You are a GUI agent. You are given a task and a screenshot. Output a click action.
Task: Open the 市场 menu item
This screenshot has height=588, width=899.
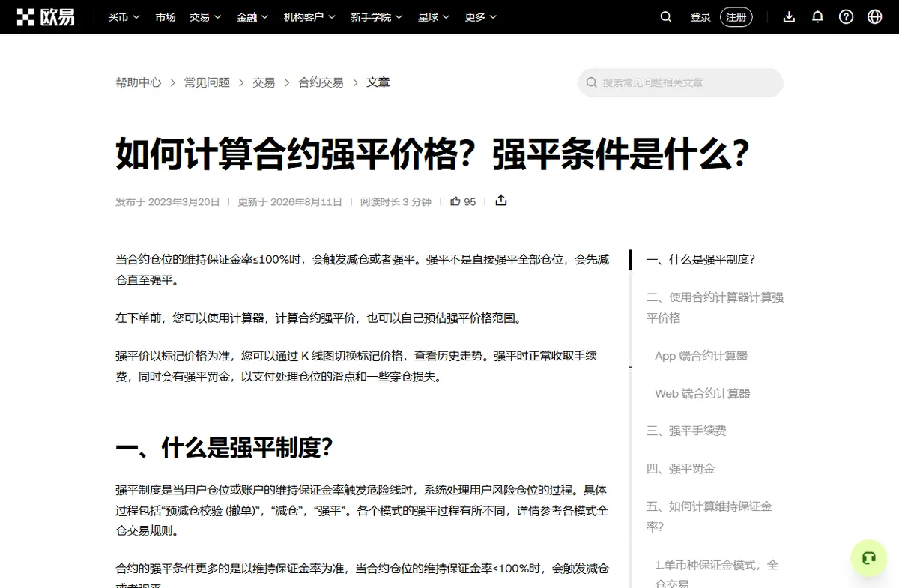click(x=166, y=17)
